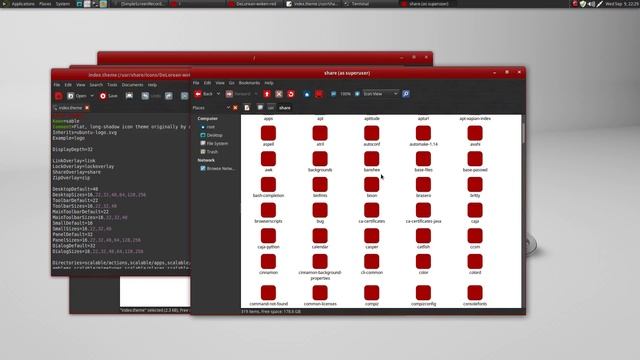Screen dimensions: 640x360
Task: Click the usr path button
Action: pos(271,108)
